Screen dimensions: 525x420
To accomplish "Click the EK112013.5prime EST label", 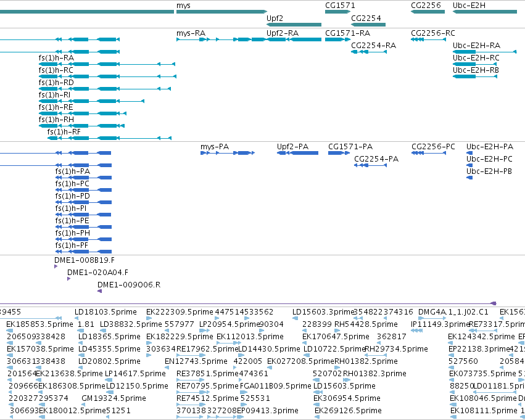I will [x=250, y=337].
